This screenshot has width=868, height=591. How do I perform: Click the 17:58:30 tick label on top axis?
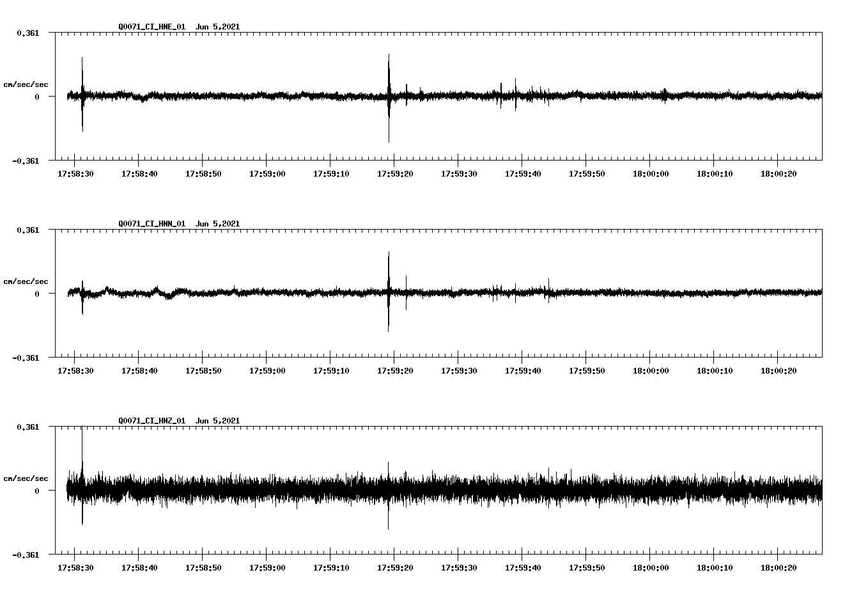77,172
